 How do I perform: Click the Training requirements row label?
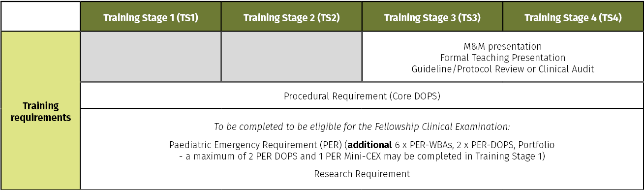tap(41, 111)
